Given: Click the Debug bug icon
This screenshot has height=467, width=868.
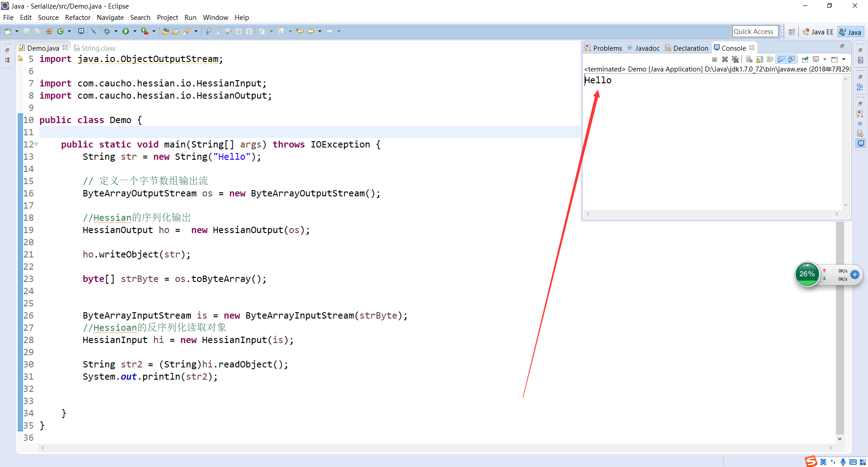Looking at the screenshot, I should coord(107,31).
